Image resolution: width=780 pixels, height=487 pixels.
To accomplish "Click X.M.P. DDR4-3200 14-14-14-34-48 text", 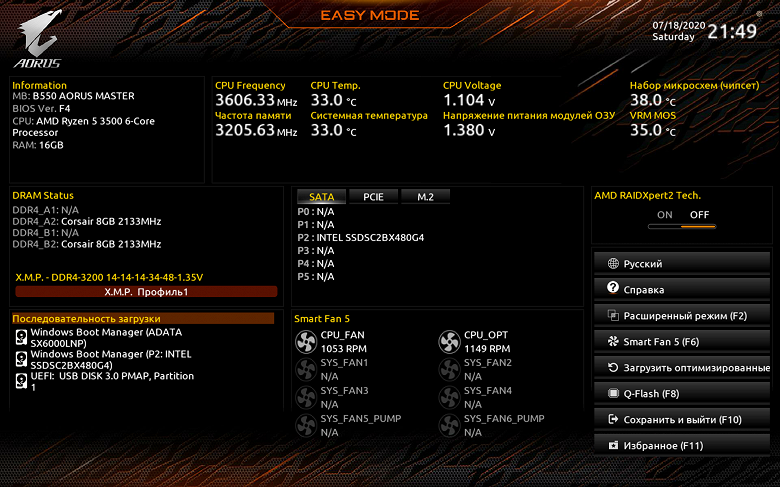I will [109, 277].
